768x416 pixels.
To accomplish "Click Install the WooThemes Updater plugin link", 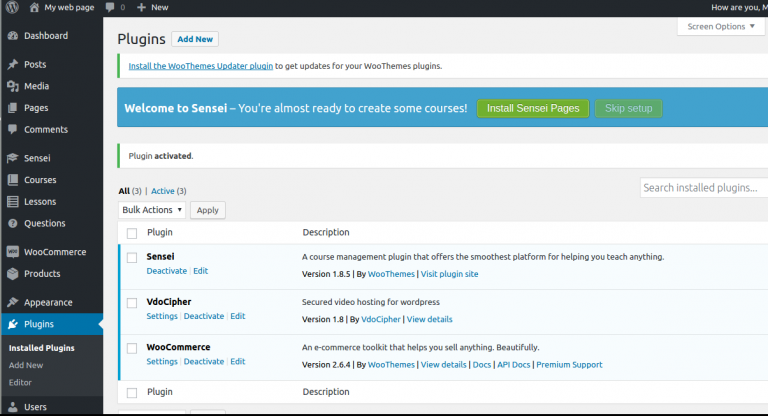I will (201, 66).
